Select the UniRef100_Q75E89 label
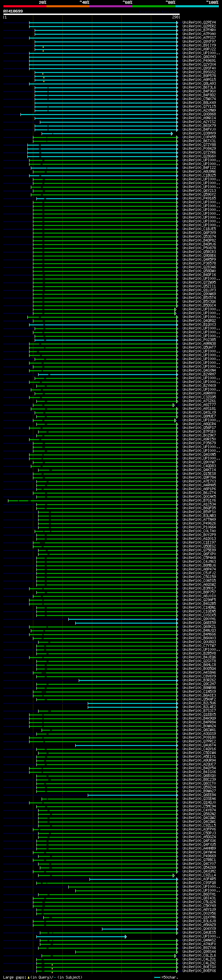 point(199,550)
